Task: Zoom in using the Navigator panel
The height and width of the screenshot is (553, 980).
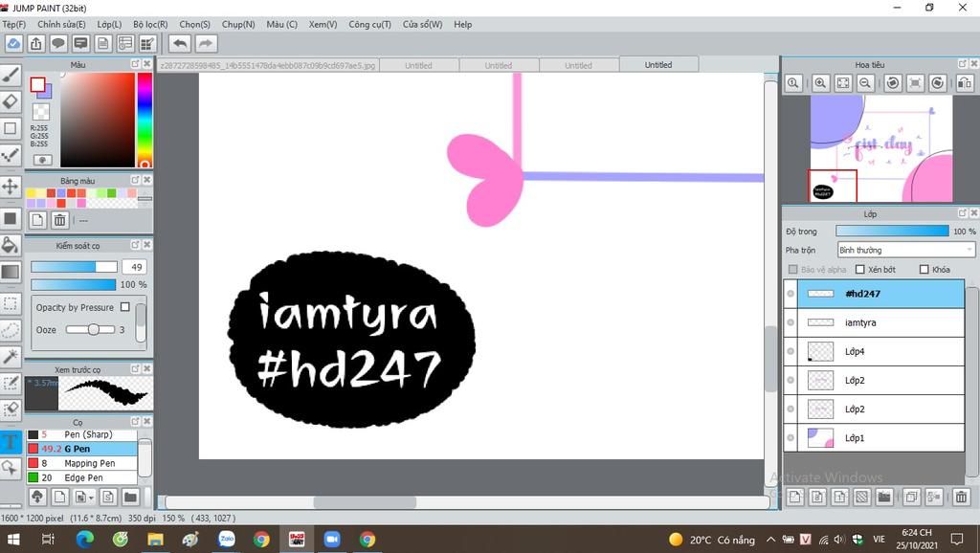Action: pyautogui.click(x=820, y=83)
